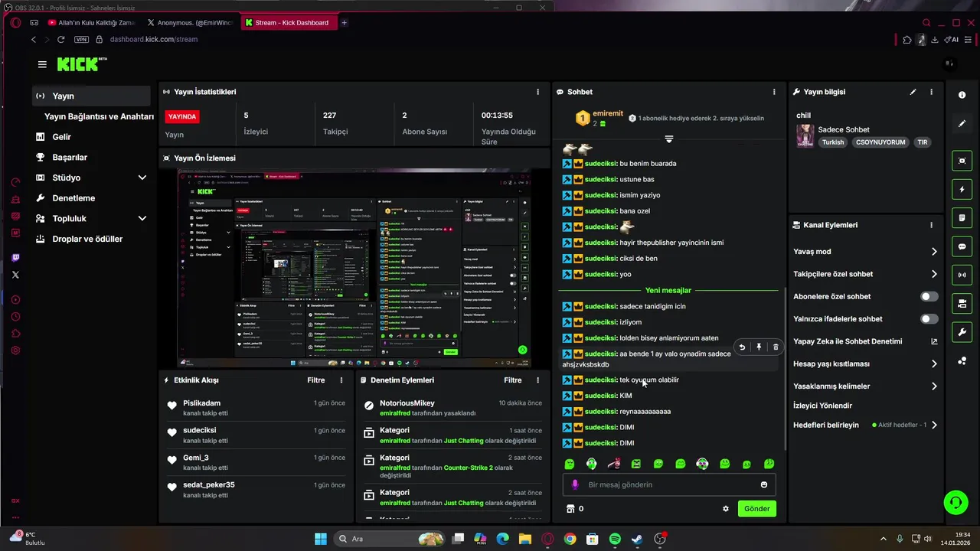Open Etkinlik Akışı three-dot menu

(x=341, y=380)
